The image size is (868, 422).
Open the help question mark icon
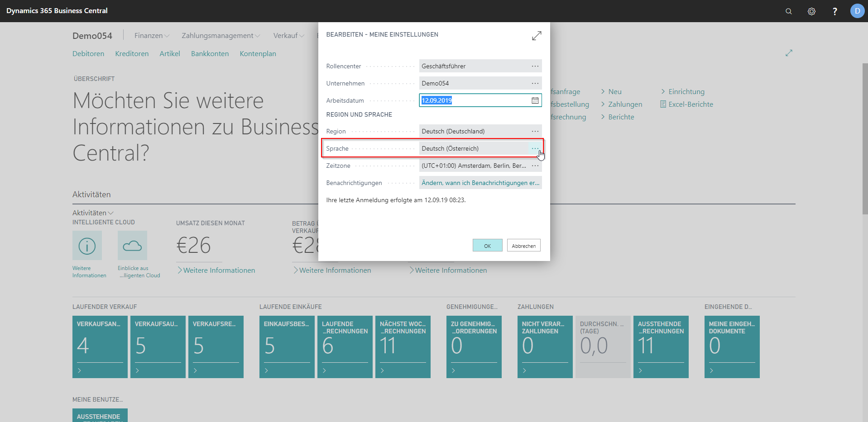834,11
